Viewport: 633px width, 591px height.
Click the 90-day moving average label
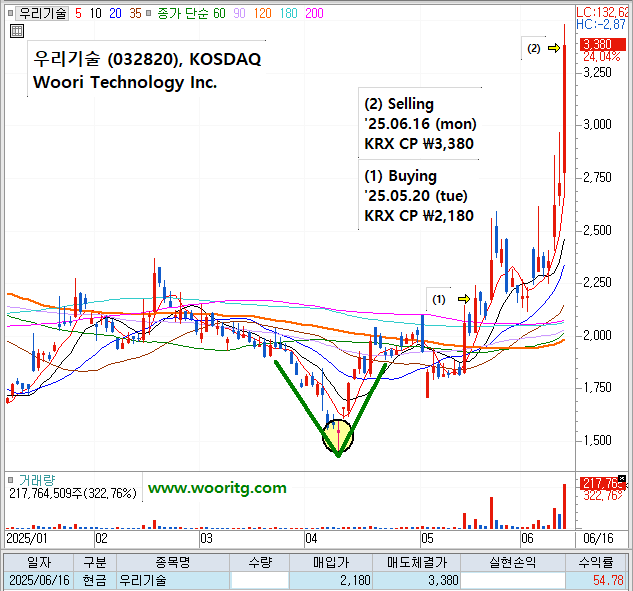[x=239, y=13]
